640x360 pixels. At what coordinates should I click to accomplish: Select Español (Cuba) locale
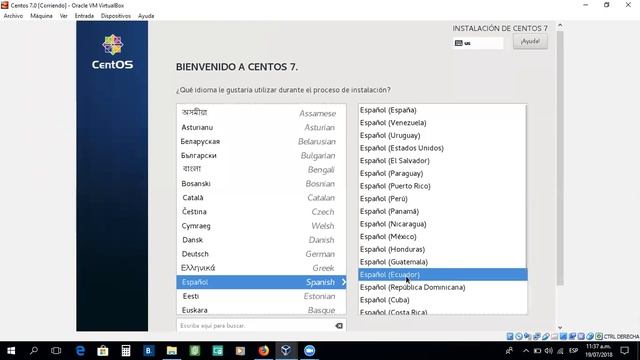442,300
